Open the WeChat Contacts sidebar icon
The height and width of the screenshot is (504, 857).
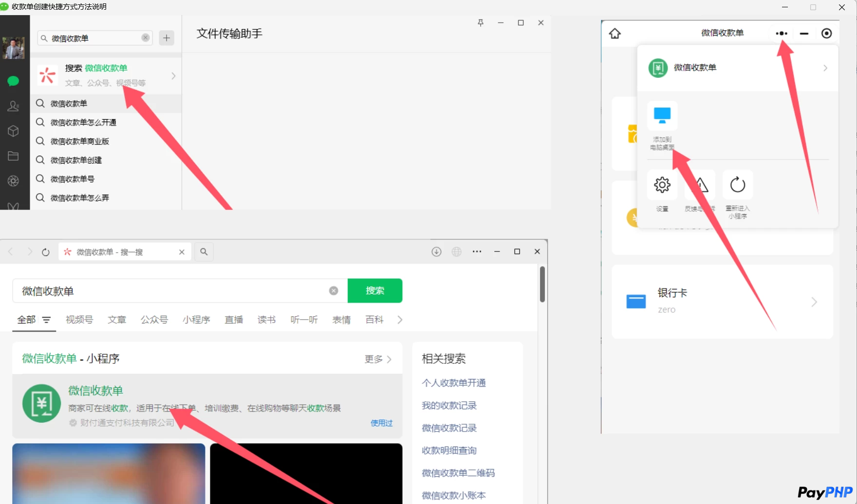[x=13, y=106]
